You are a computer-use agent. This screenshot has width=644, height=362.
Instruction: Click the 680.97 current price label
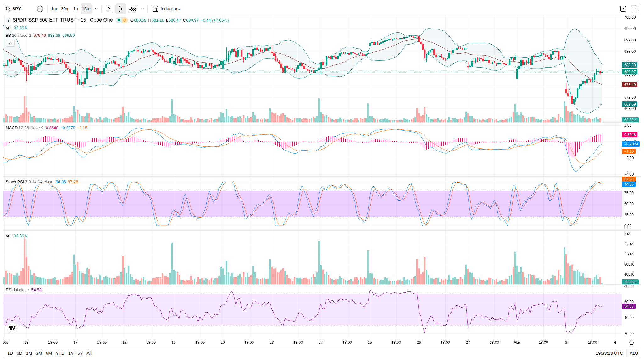pos(630,72)
